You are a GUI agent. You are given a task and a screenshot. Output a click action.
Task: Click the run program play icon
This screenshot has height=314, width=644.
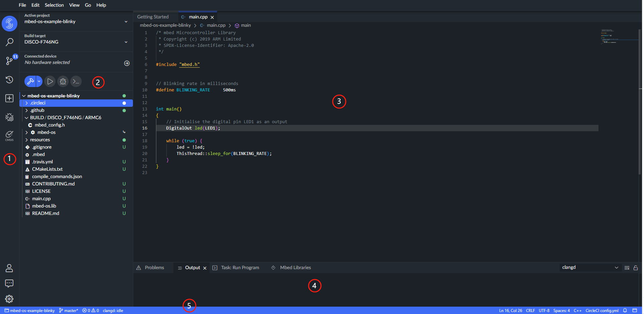50,81
